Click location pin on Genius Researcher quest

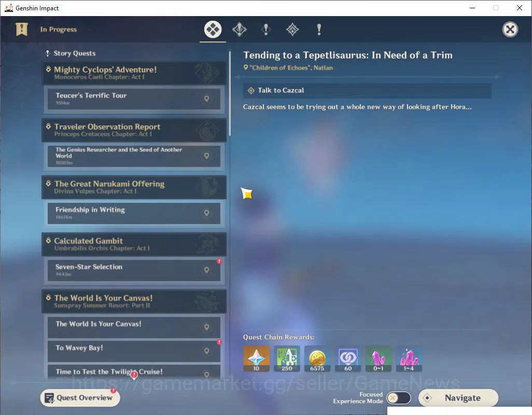coord(206,156)
